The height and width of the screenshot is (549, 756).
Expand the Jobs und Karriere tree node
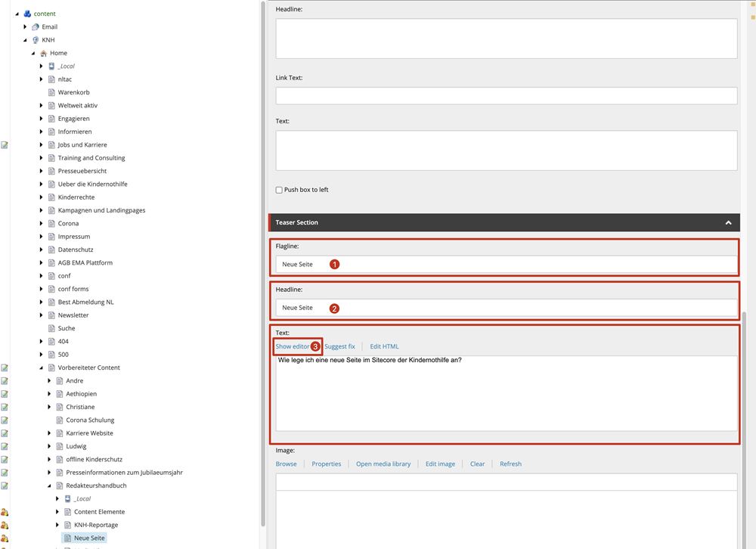[x=42, y=145]
